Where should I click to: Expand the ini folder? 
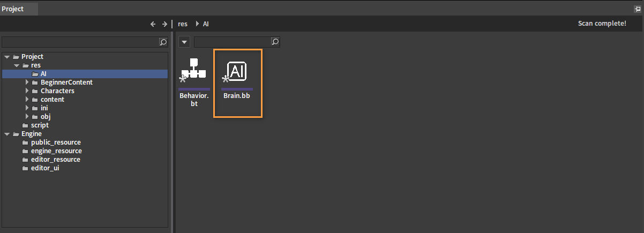tap(27, 108)
